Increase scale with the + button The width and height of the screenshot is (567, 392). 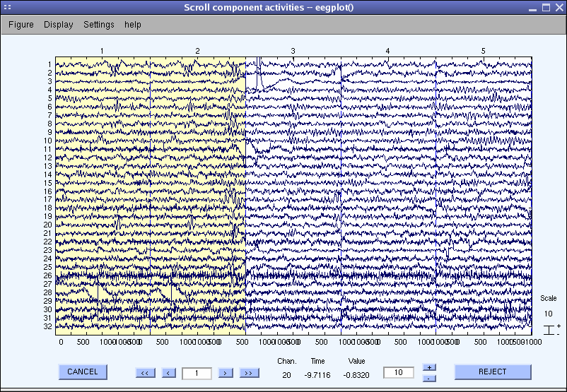(x=430, y=367)
